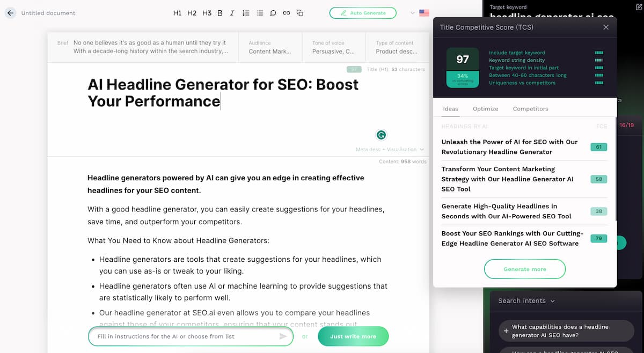
Task: Insert a bulleted list
Action: 260,13
